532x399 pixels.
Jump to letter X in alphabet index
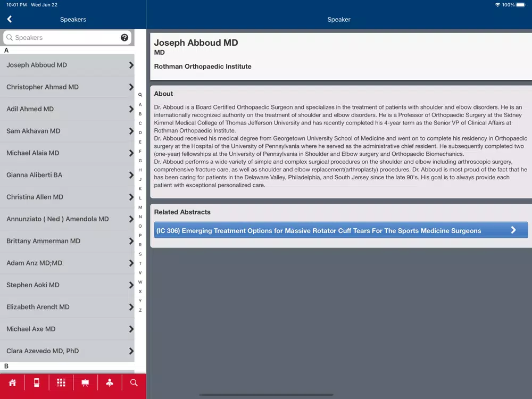tap(140, 292)
